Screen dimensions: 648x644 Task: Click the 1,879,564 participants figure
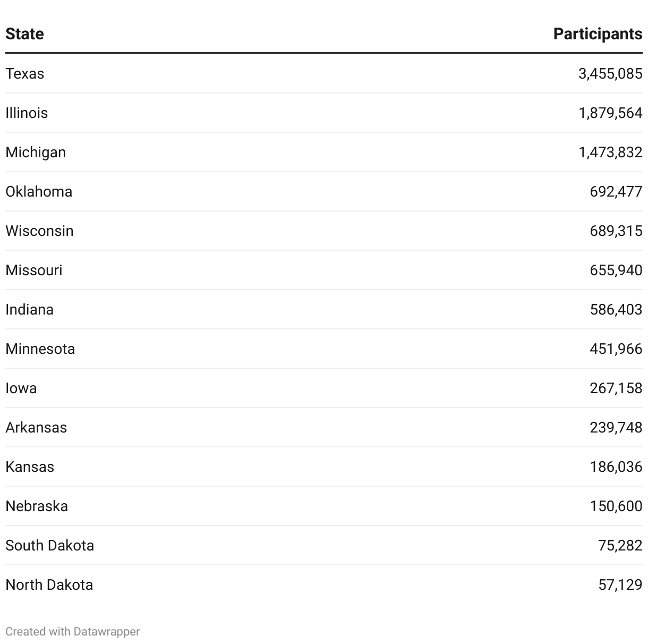pos(610,113)
